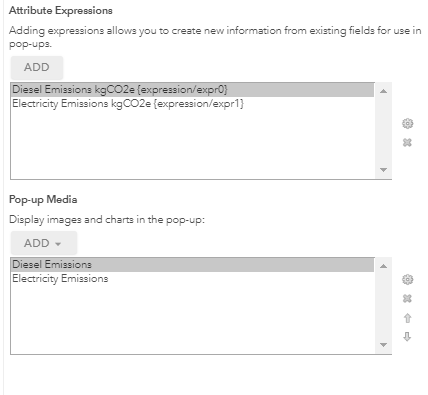This screenshot has height=395, width=428.
Task: Delete selected attribute expression with X icon
Action: click(x=407, y=143)
